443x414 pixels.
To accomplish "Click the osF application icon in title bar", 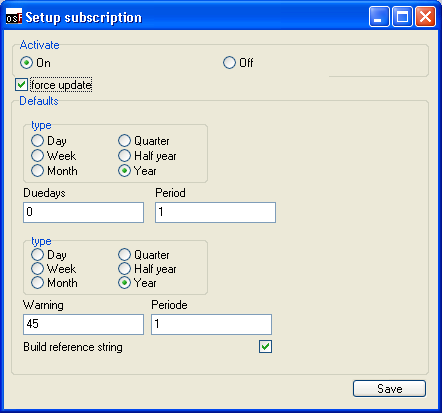I will tap(14, 17).
